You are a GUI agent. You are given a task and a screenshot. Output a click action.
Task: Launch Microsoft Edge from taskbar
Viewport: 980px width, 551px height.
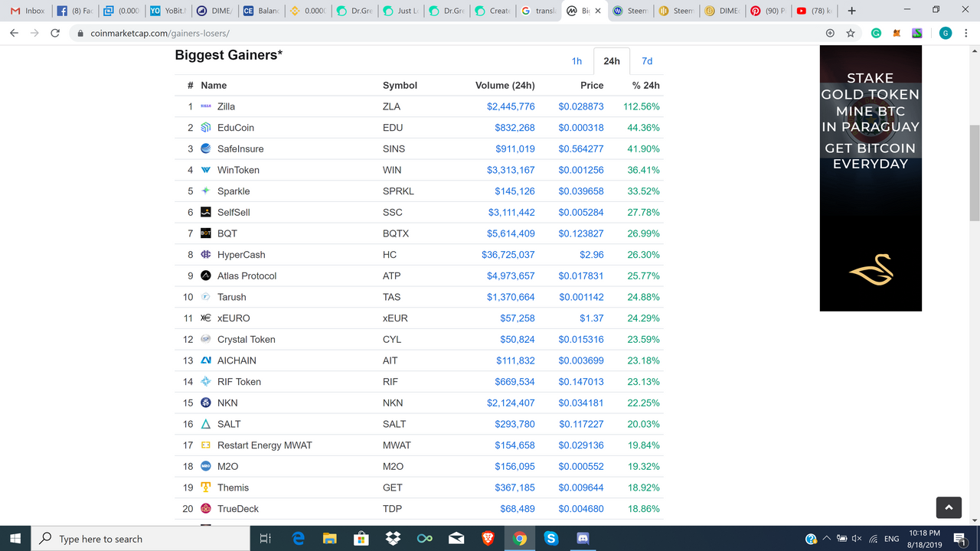tap(298, 539)
